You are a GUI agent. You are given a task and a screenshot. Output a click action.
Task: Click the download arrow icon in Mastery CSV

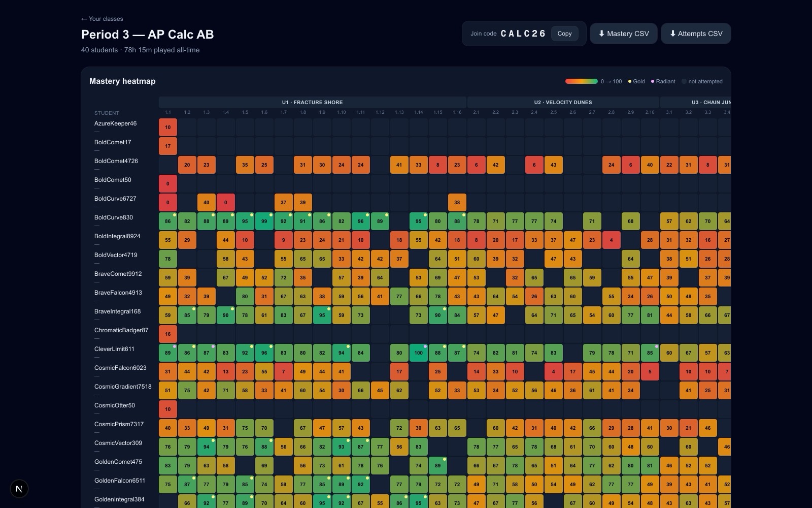point(601,34)
